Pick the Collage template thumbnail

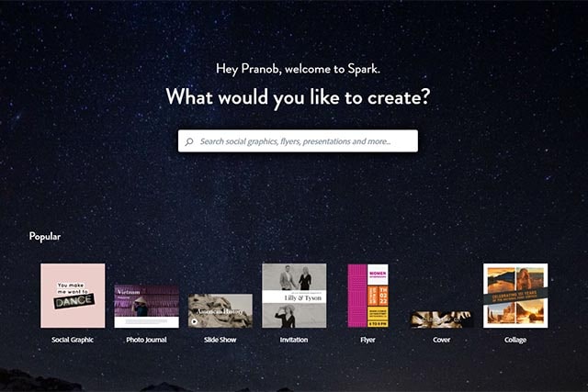(515, 296)
